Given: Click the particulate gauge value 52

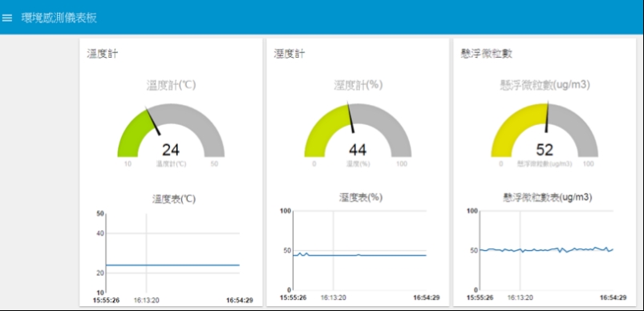Looking at the screenshot, I should [545, 150].
